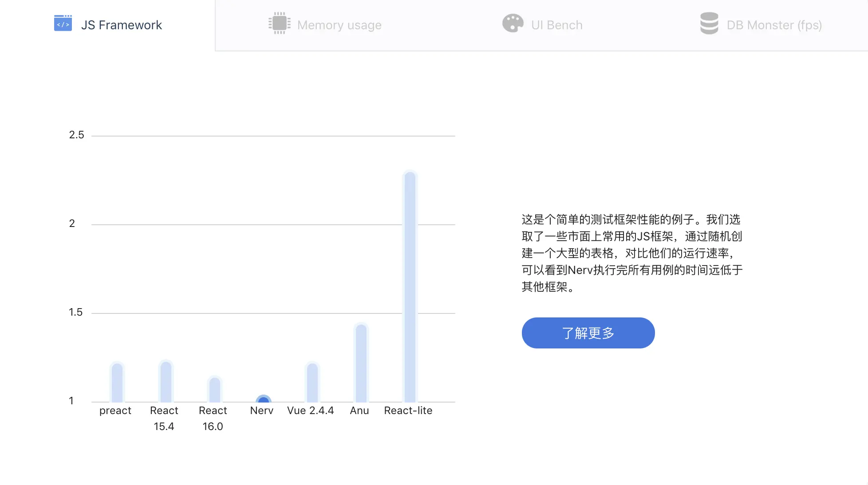The height and width of the screenshot is (485, 868).
Task: Select the Anu bar in chart
Action: point(361,363)
